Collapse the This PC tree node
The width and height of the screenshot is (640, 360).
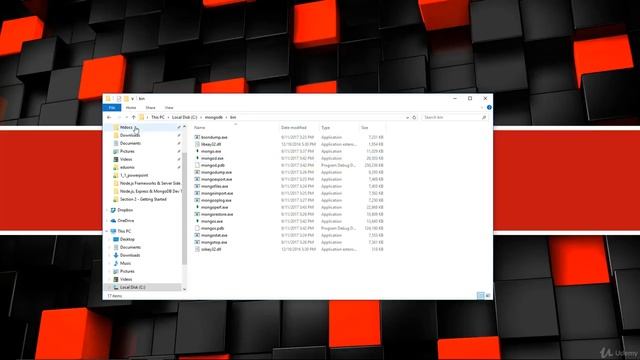tap(107, 231)
